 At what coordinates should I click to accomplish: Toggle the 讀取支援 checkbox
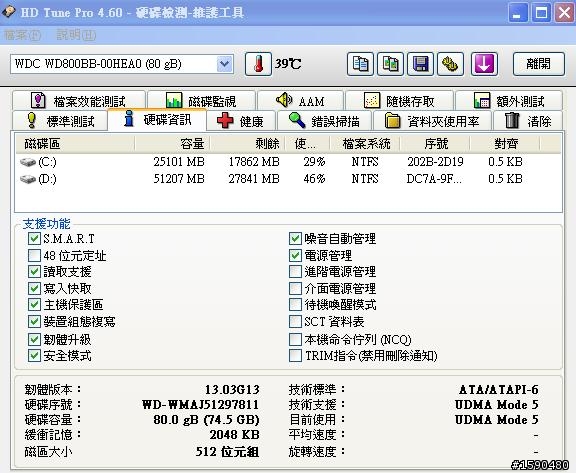click(x=34, y=271)
